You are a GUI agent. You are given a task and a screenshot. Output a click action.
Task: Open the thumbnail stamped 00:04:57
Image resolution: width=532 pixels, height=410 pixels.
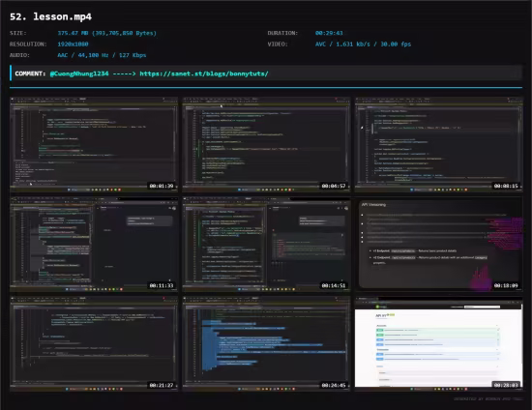click(x=266, y=144)
